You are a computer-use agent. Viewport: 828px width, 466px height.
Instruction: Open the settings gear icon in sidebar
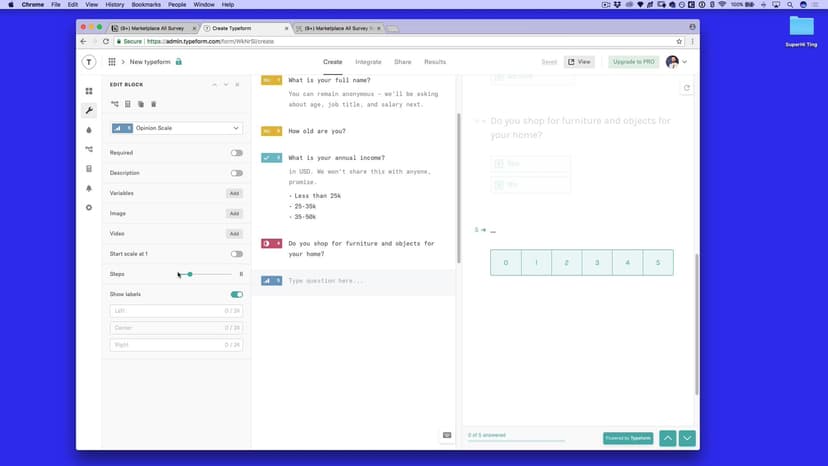[89, 207]
